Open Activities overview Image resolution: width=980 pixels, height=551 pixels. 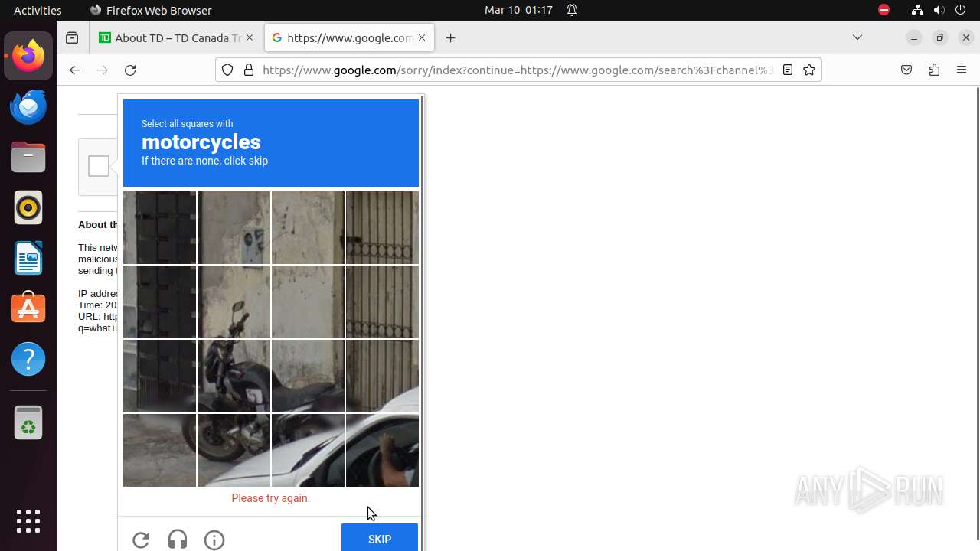click(38, 10)
